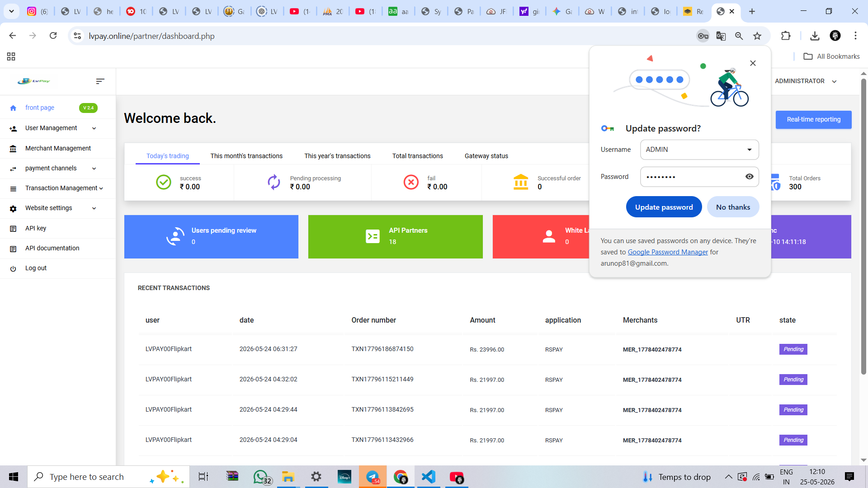This screenshot has width=868, height=488.
Task: Open the Chrome three-dot menu
Action: [855, 36]
